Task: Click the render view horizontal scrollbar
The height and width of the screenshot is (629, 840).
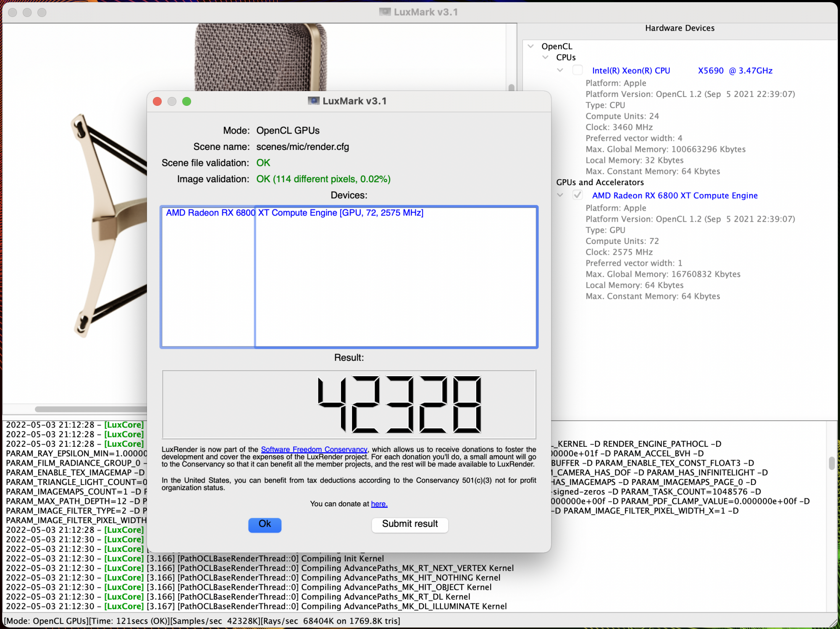Action: (x=91, y=409)
